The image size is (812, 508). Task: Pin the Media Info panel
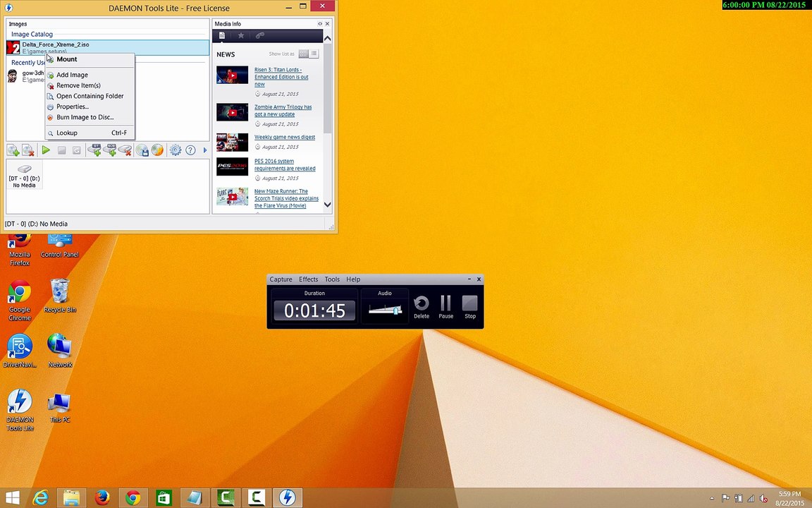tap(319, 24)
